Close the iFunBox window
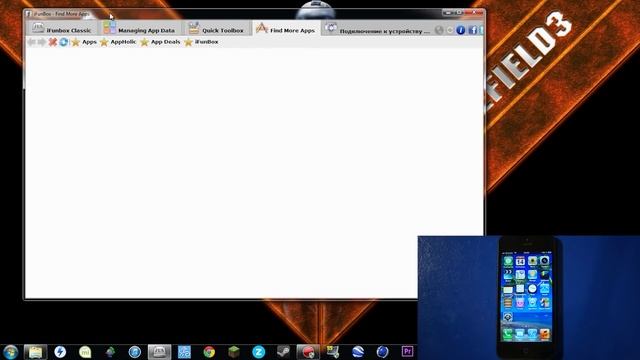This screenshot has height=360, width=640. point(473,13)
